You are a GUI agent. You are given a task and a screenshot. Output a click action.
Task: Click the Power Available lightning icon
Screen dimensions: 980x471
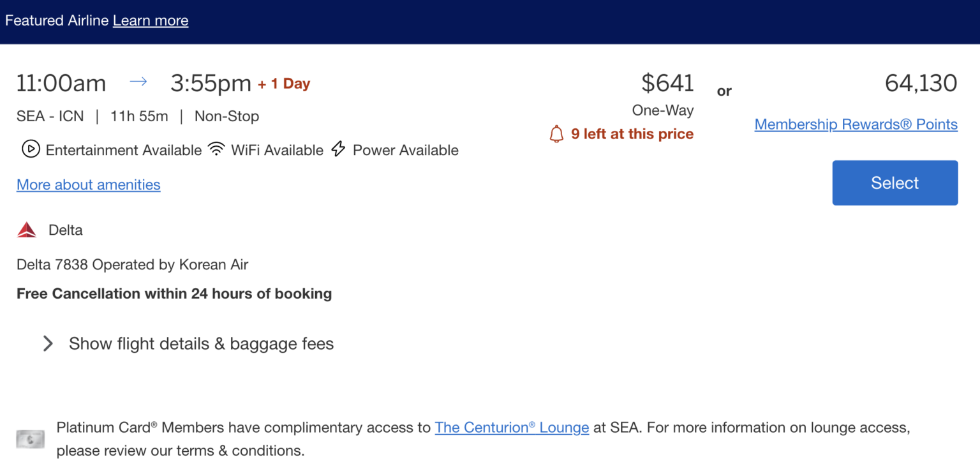click(x=338, y=149)
